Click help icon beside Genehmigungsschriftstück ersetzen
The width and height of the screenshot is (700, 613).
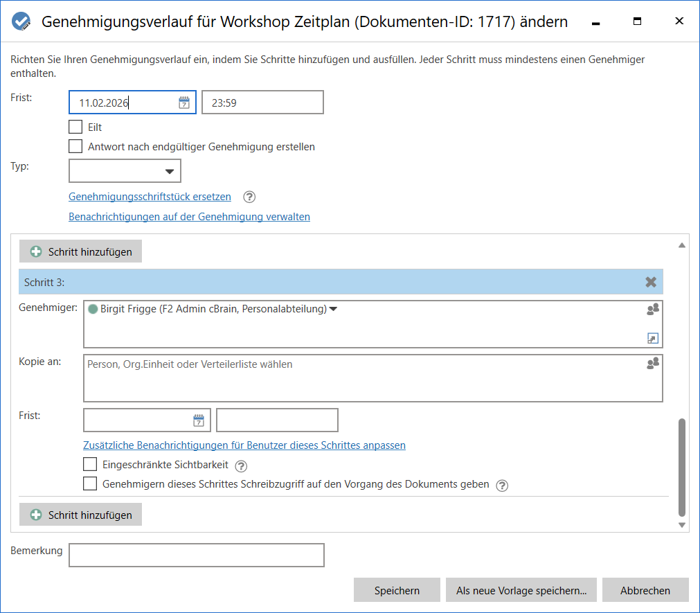tap(250, 197)
